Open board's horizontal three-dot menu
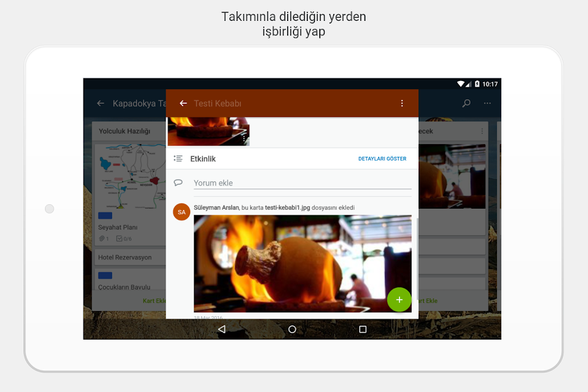The image size is (588, 392). click(487, 103)
